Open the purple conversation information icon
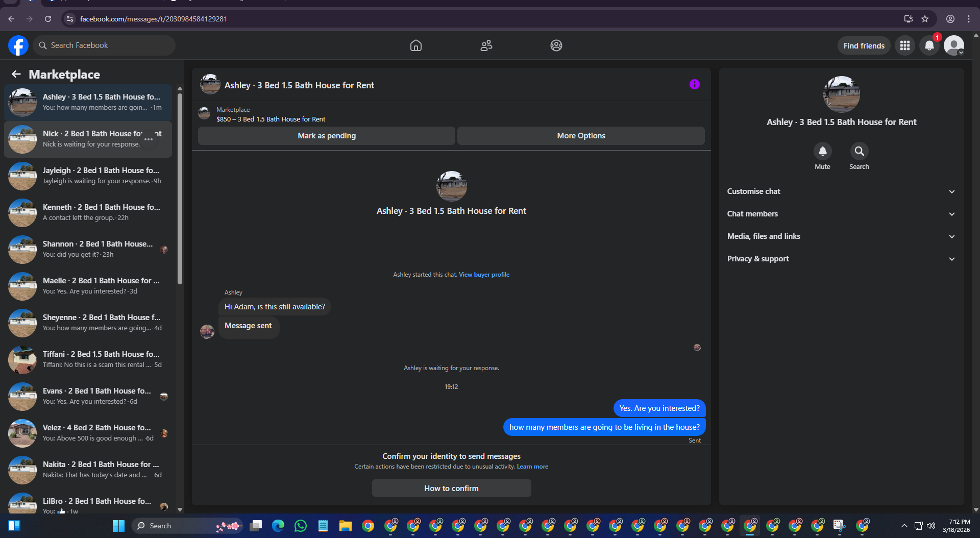This screenshot has height=538, width=980. [x=694, y=84]
